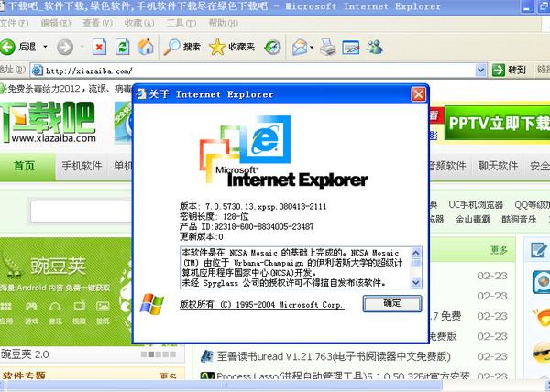Click the green 更多 link on right panel
The height and width of the screenshot is (392, 550).
499,250
